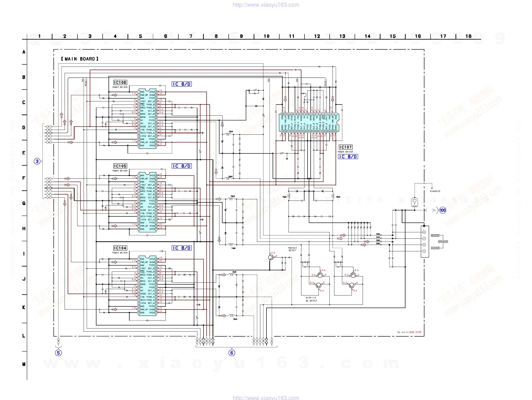Click the red DVD STOP note

(409, 332)
